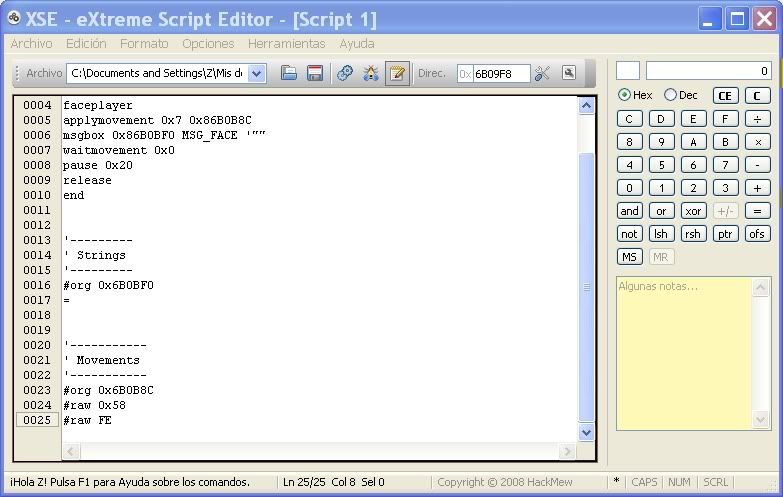Click the equals button

pyautogui.click(x=757, y=211)
